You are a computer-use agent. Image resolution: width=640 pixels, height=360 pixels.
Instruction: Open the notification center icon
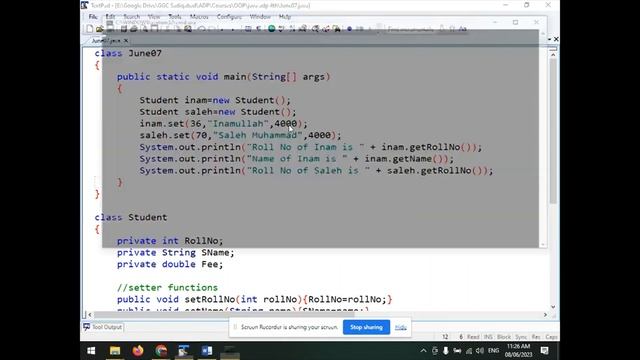pos(544,351)
